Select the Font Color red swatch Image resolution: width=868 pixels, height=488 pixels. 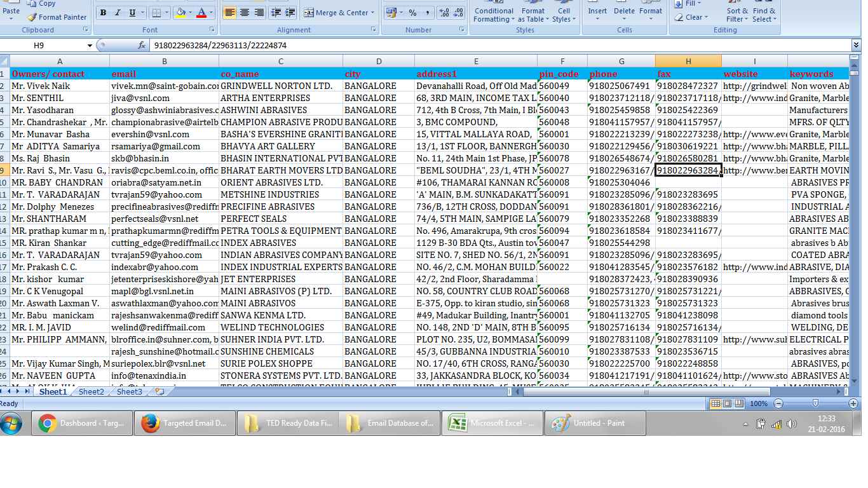[201, 15]
